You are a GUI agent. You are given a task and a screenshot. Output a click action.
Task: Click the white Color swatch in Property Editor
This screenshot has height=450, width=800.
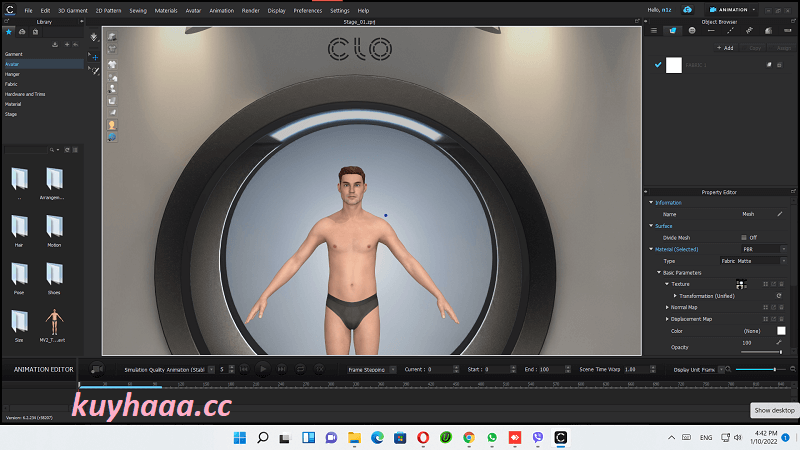(781, 331)
